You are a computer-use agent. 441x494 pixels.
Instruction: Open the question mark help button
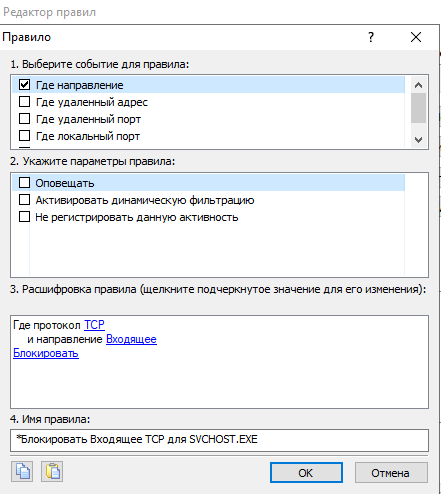click(371, 37)
